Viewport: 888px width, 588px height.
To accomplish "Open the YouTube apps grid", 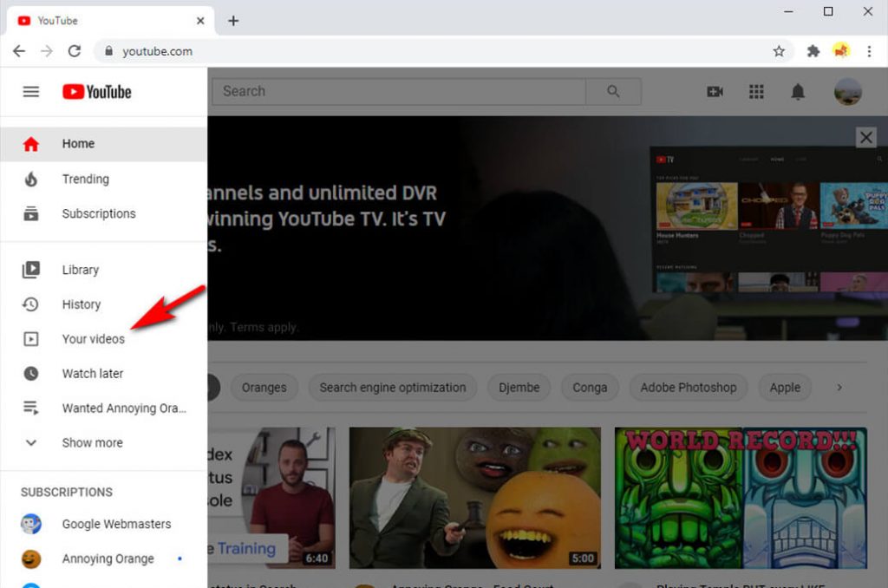I will pos(756,92).
